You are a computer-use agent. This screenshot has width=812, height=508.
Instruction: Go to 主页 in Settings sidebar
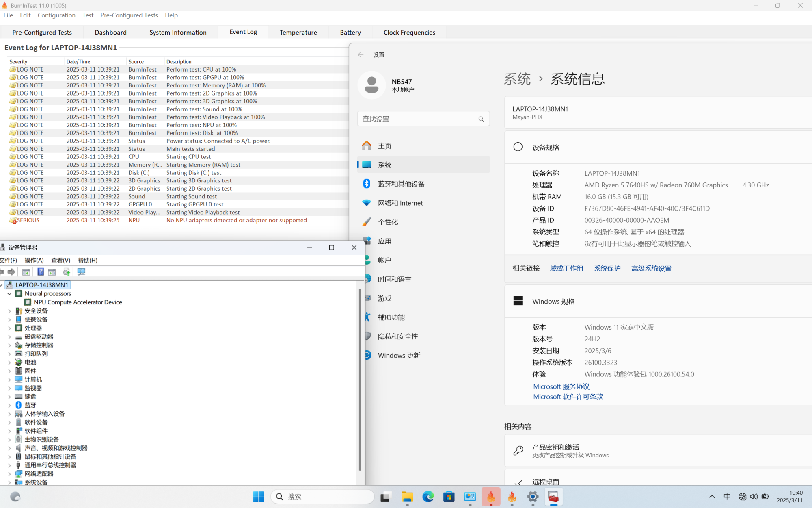pos(423,146)
